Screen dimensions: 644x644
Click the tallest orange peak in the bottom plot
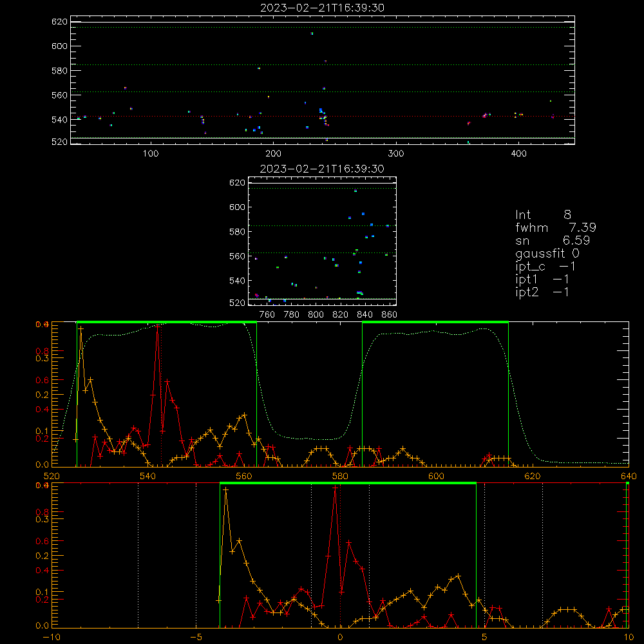click(x=225, y=489)
